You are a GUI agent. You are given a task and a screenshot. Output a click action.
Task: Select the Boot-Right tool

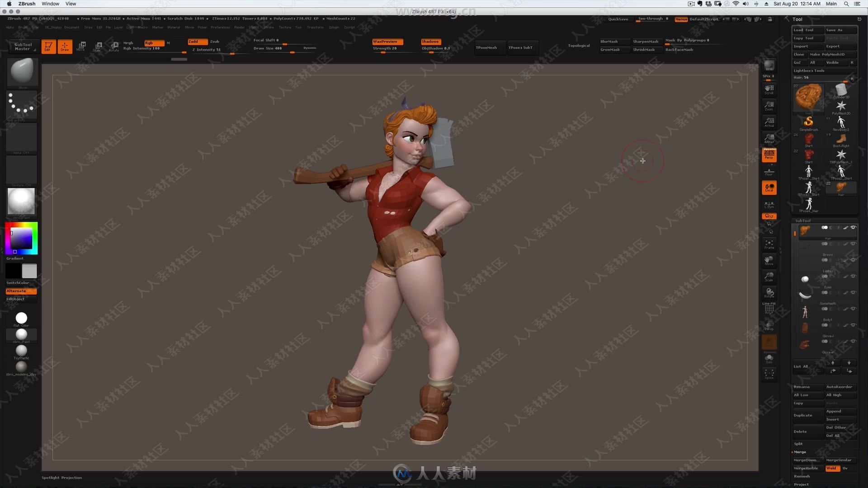[x=841, y=139]
